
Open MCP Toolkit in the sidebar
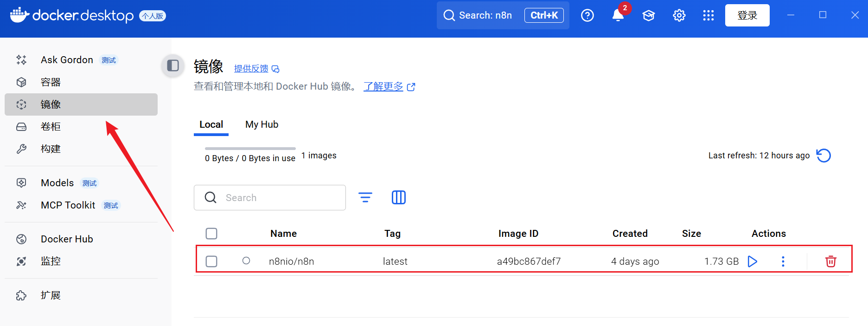[81, 205]
